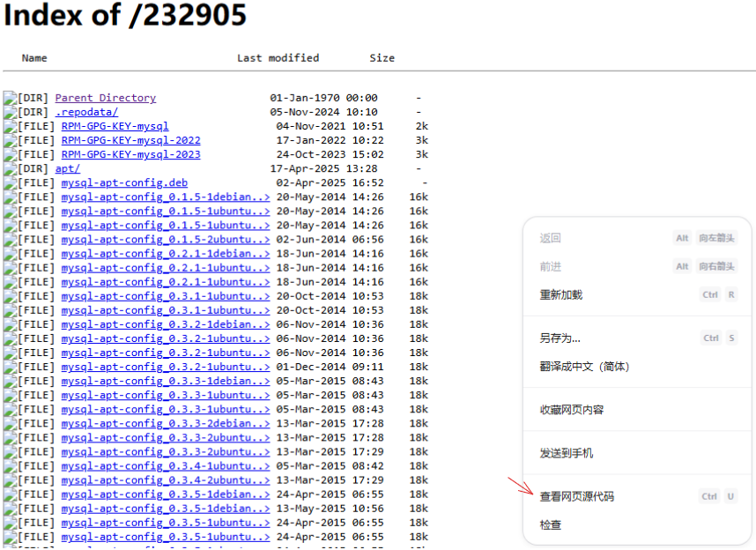This screenshot has width=756, height=550.
Task: Click the file icon beside 0.1.5-2ubuntu row
Action: coord(10,240)
